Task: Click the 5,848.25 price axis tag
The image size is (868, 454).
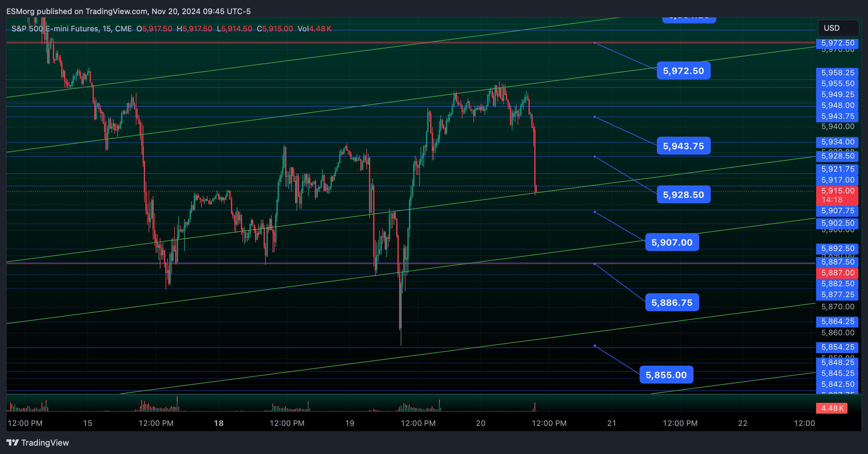Action: (x=837, y=362)
